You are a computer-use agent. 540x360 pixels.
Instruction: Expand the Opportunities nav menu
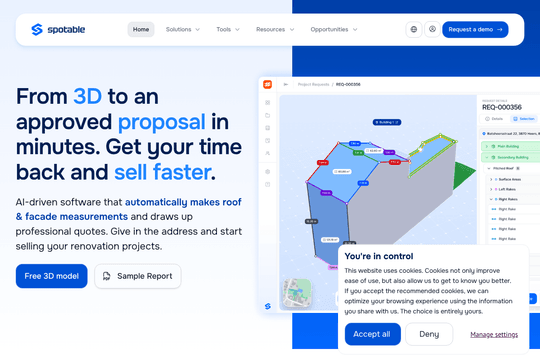click(334, 30)
